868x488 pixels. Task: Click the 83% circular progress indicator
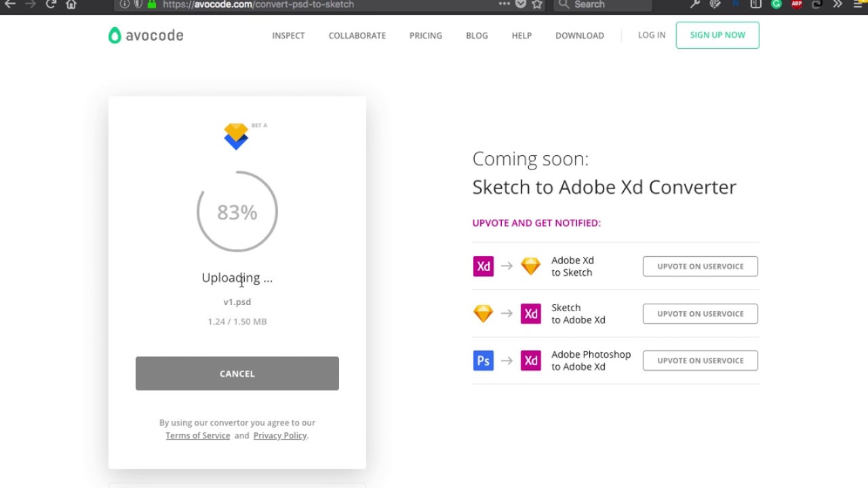pos(237,212)
